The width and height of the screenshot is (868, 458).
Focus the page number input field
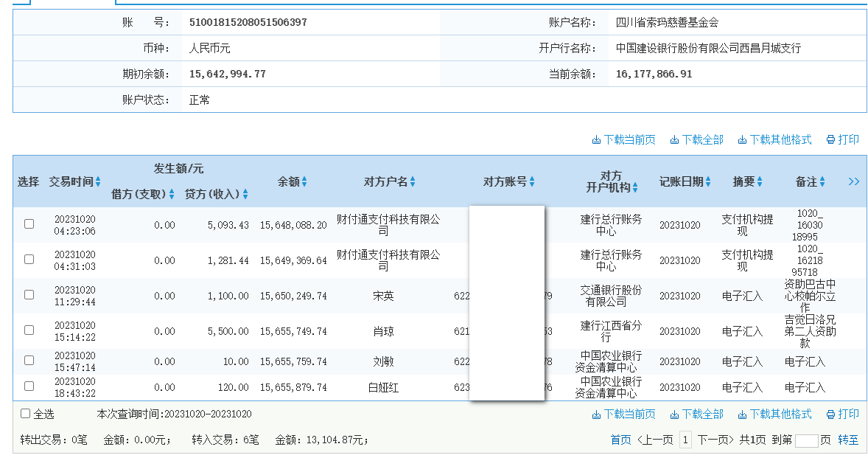[807, 441]
